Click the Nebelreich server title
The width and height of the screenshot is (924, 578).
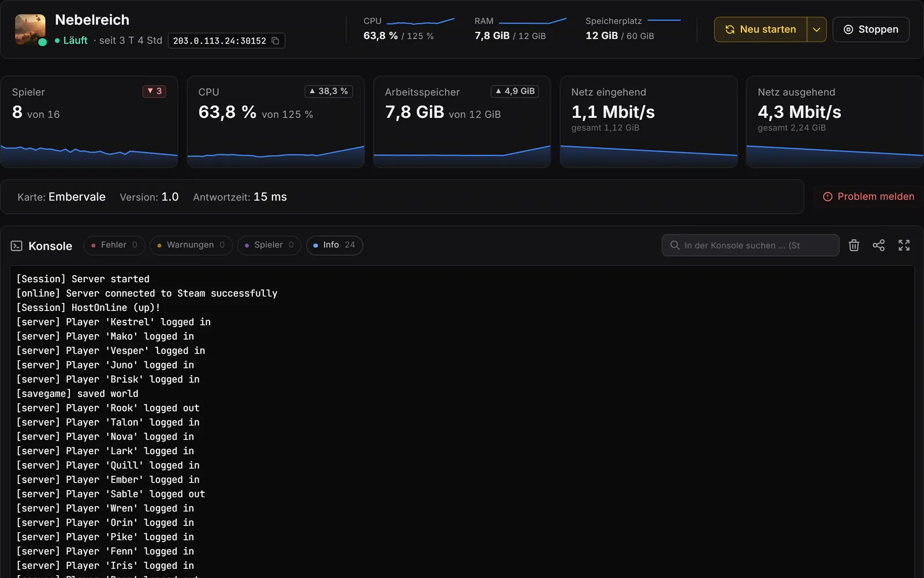(92, 20)
